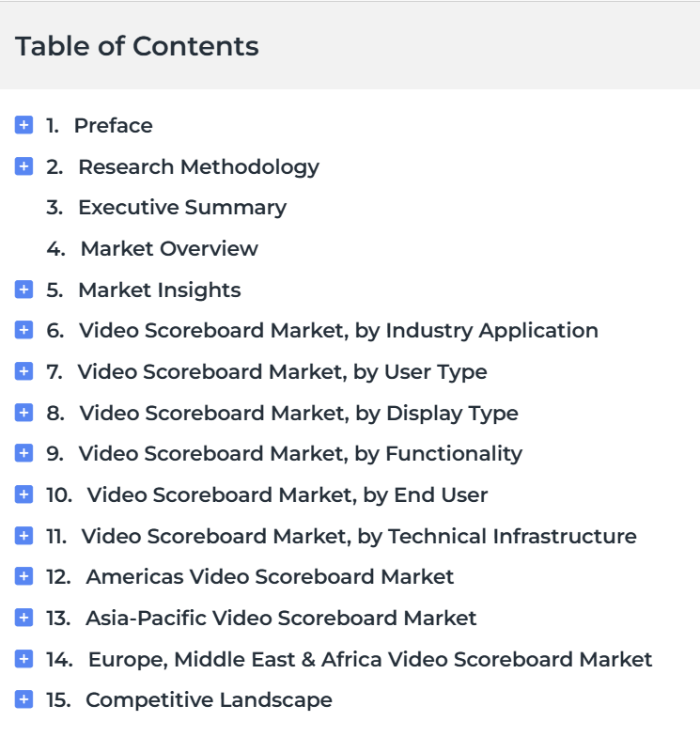
Task: Expand the Preface section
Action: point(24,125)
